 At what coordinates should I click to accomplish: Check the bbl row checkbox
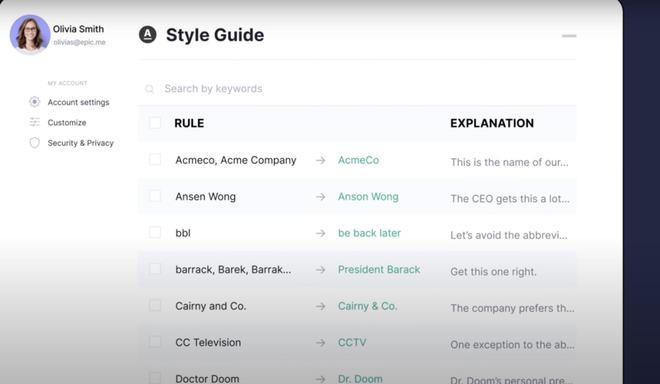155,232
